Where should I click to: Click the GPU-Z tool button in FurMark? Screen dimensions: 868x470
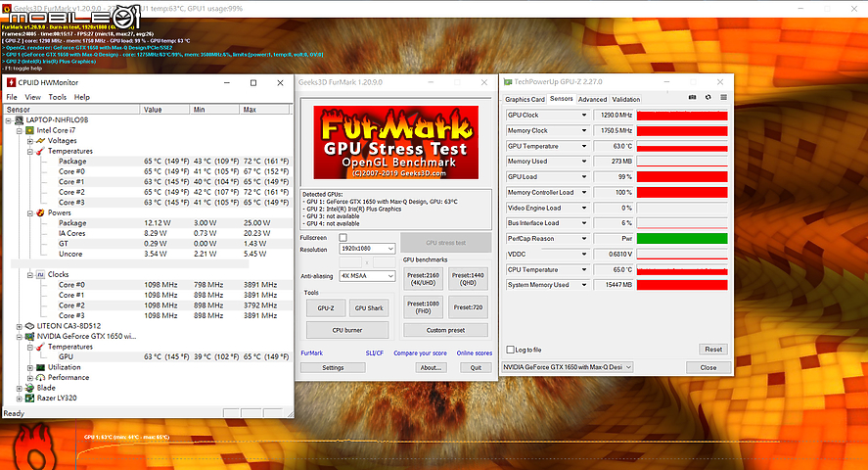click(326, 308)
